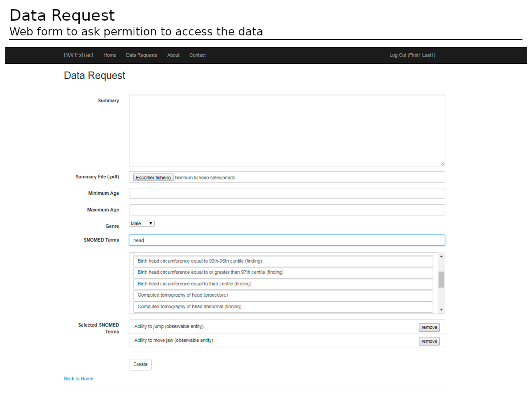Open the About page

click(x=173, y=55)
